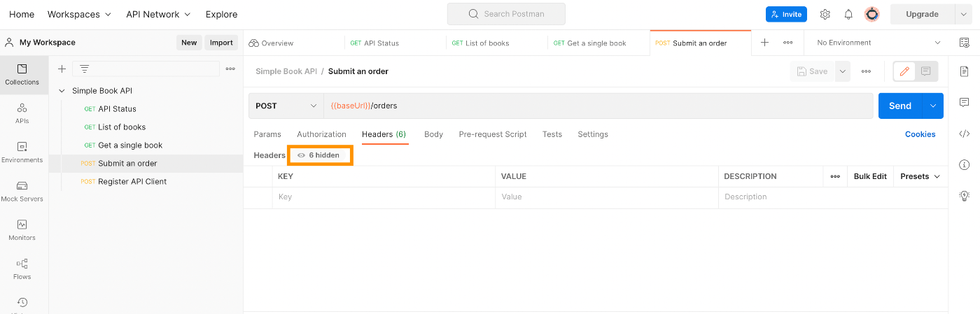Switch to the Authorization tab

(321, 134)
